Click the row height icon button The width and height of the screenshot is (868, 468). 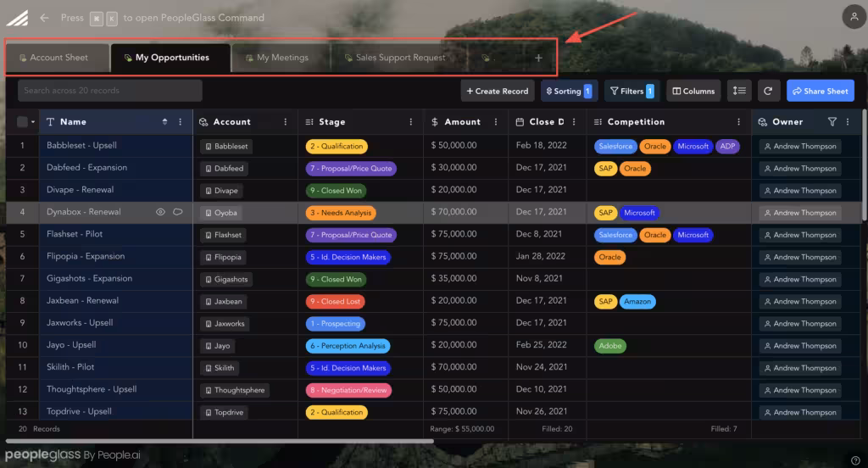tap(739, 91)
